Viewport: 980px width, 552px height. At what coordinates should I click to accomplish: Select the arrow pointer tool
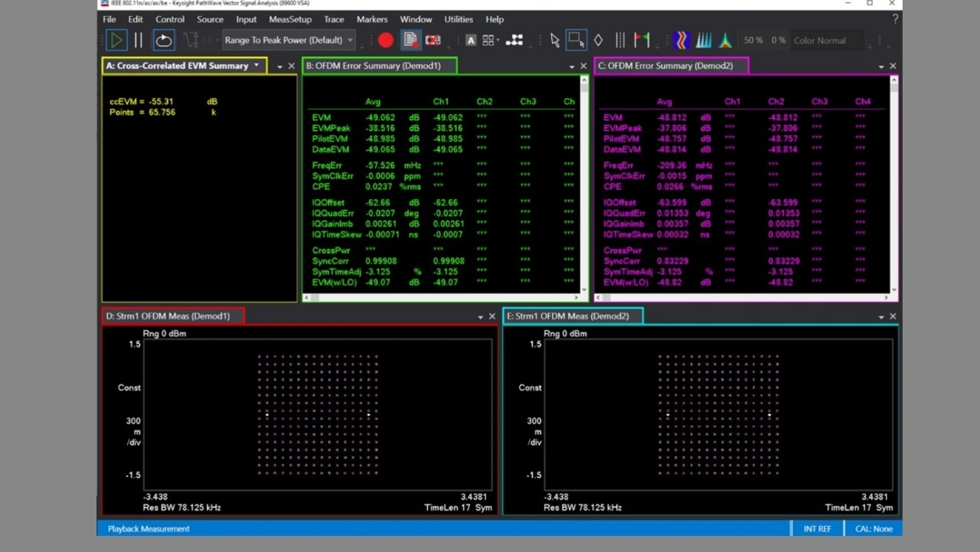(x=555, y=41)
